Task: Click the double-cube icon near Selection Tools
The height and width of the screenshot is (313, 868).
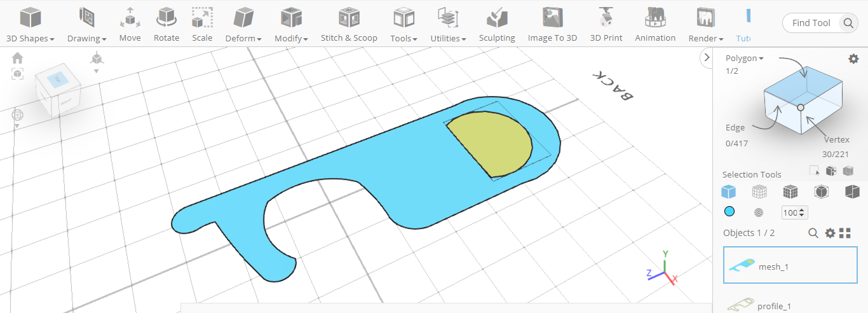Action: tap(831, 170)
